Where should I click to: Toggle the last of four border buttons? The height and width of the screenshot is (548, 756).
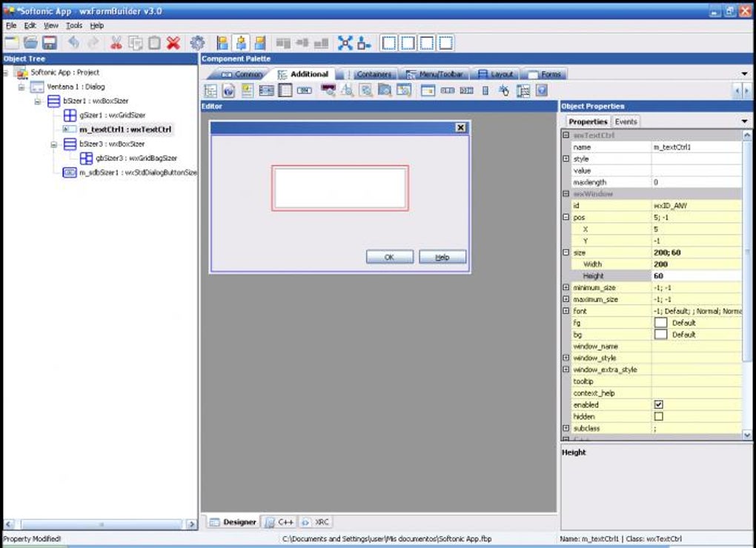point(446,43)
